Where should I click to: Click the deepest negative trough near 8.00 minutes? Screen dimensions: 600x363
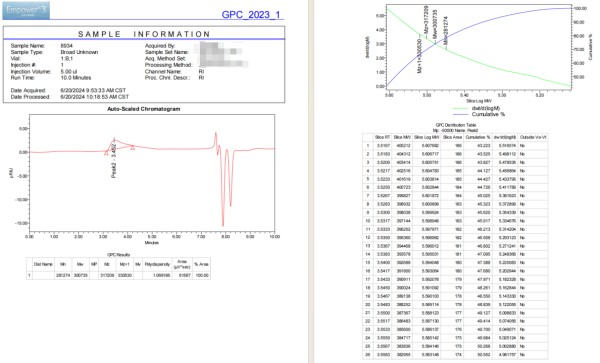223,225
